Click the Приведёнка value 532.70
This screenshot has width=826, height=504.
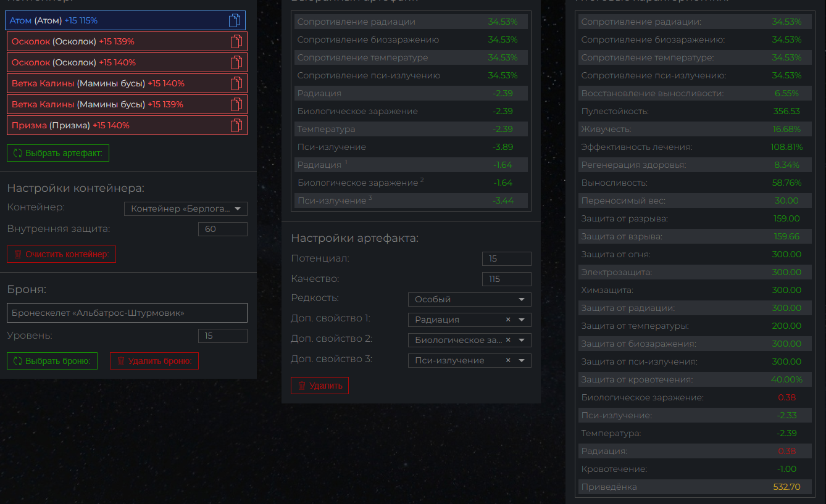[x=786, y=487]
